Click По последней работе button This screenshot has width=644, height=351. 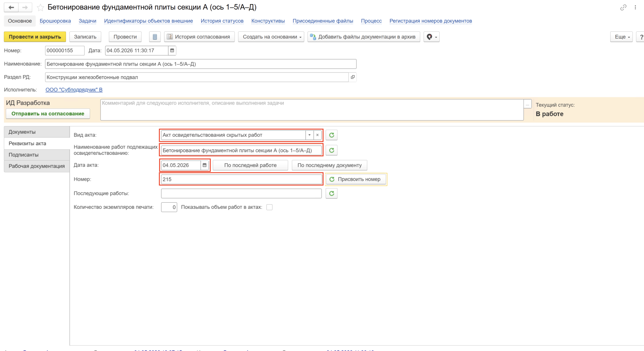tap(250, 165)
